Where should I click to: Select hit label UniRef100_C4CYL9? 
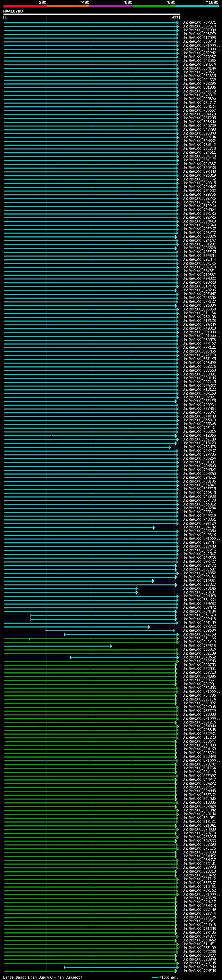(x=199, y=642)
